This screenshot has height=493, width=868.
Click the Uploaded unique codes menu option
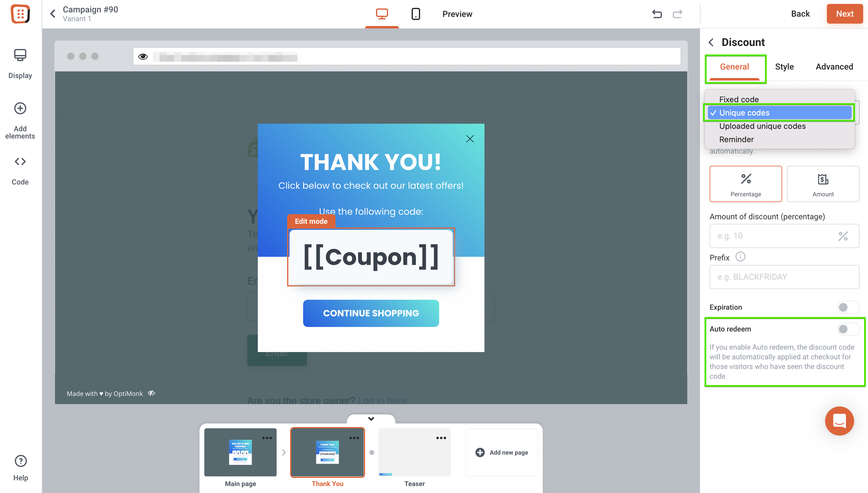[762, 126]
